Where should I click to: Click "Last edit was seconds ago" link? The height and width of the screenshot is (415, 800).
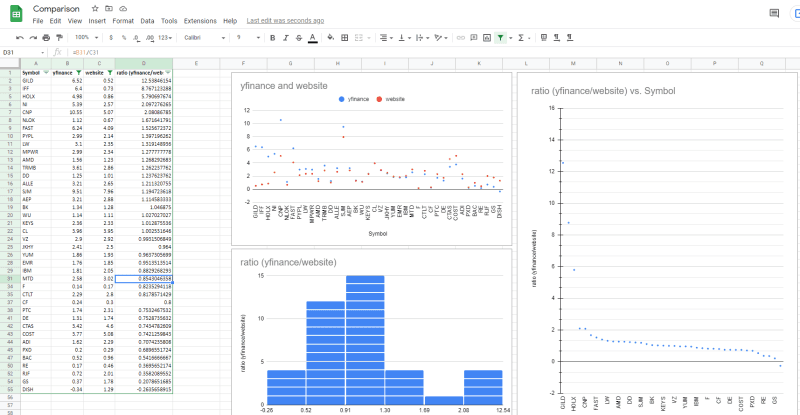(284, 20)
